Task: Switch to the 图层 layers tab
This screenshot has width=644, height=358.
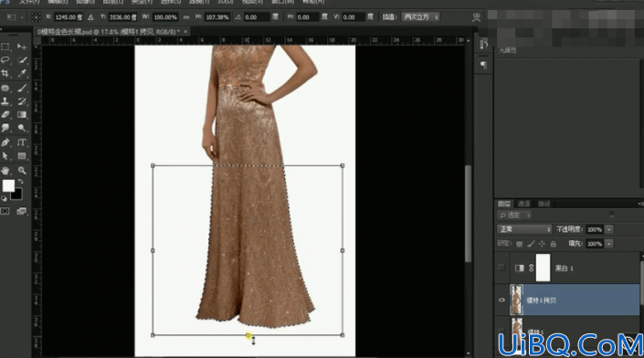Action: point(504,204)
